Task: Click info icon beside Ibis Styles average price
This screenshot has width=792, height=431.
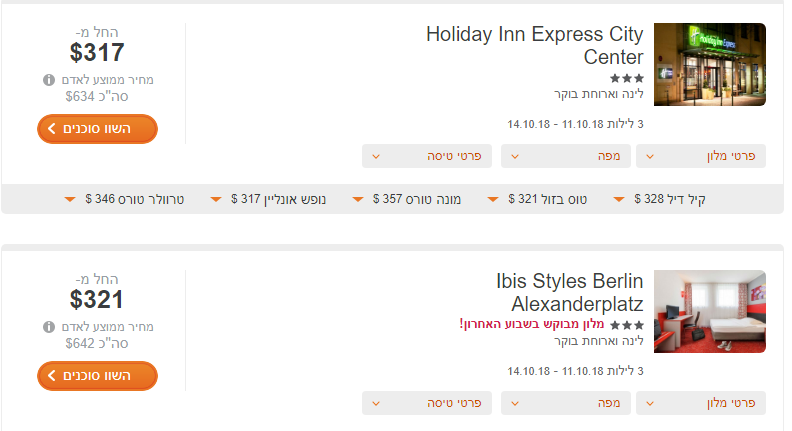Action: [48, 327]
